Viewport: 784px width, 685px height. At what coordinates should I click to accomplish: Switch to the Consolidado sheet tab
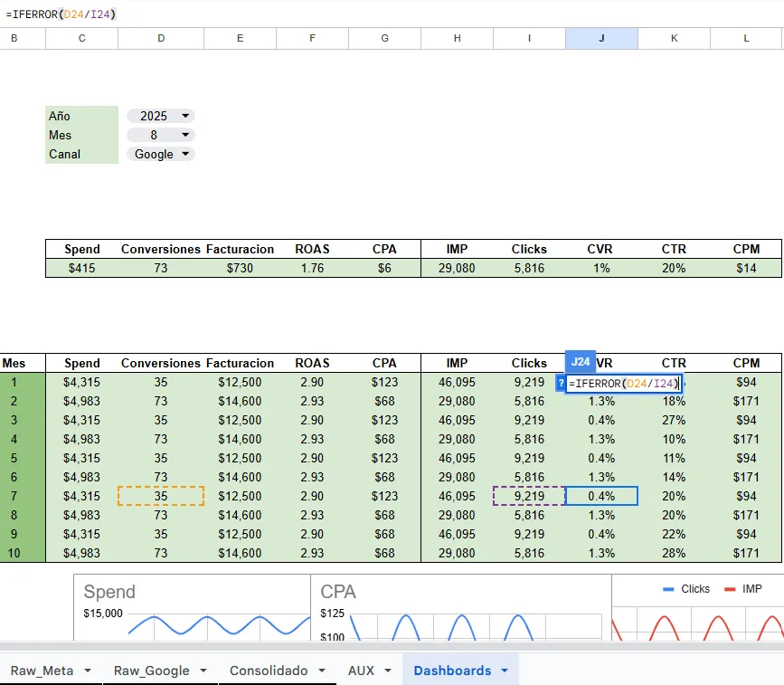(x=269, y=671)
